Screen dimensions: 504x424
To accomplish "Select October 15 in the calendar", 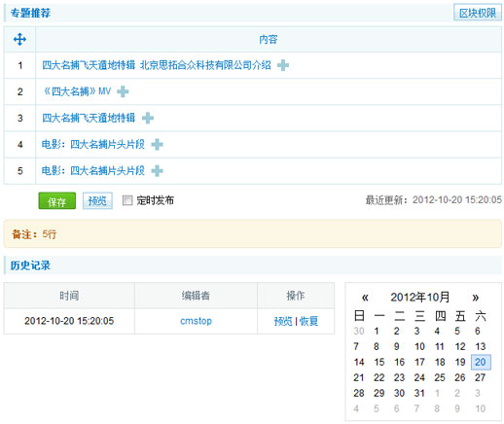I will point(379,362).
